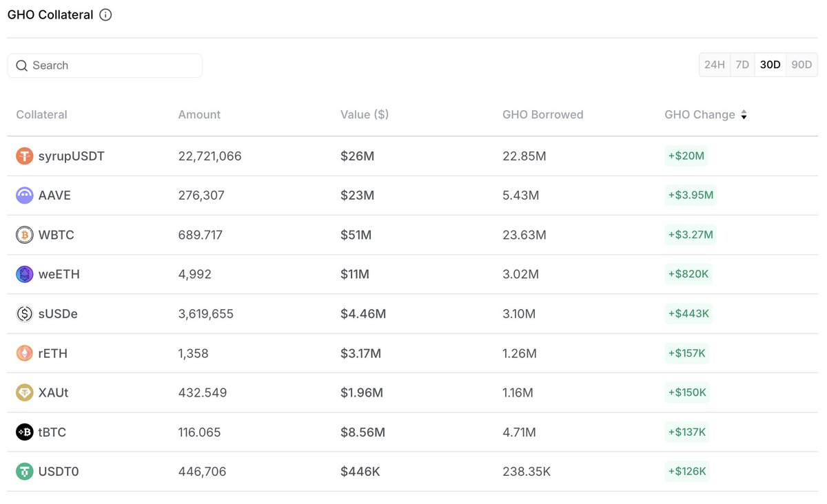The image size is (827, 504).
Task: Click the 23.63M GHO borrowed cell
Action: (x=524, y=235)
